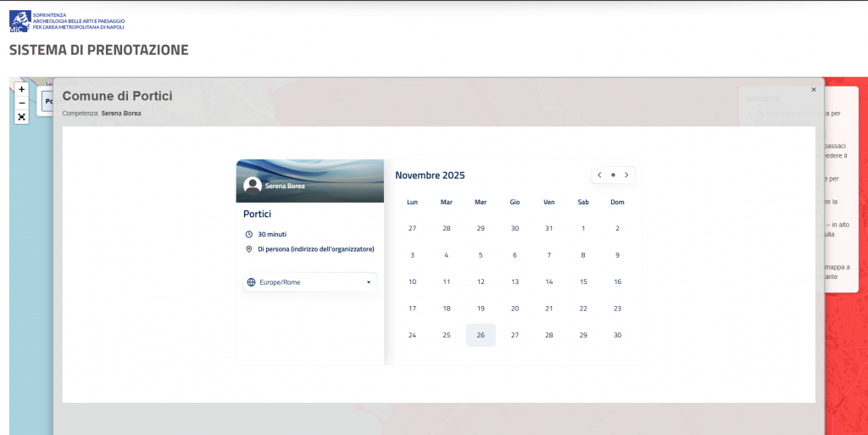The image size is (868, 435).
Task: Toggle fullscreen map view
Action: (x=22, y=117)
